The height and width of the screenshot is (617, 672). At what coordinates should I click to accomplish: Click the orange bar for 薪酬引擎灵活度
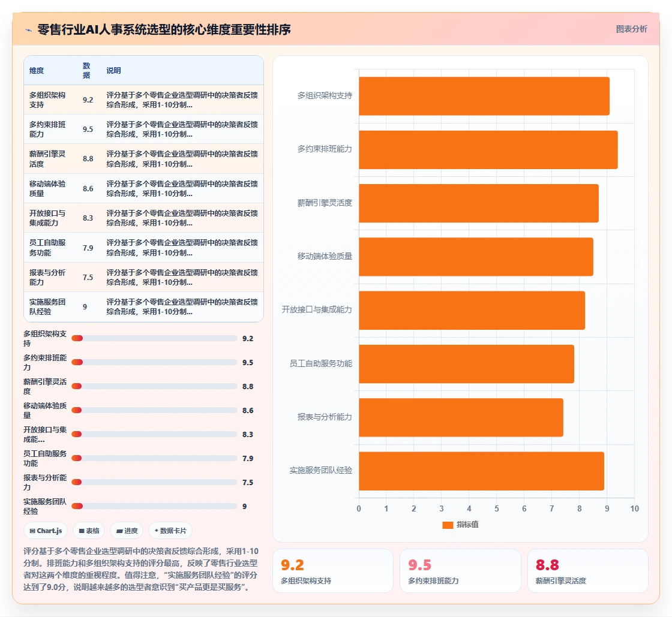[479, 203]
